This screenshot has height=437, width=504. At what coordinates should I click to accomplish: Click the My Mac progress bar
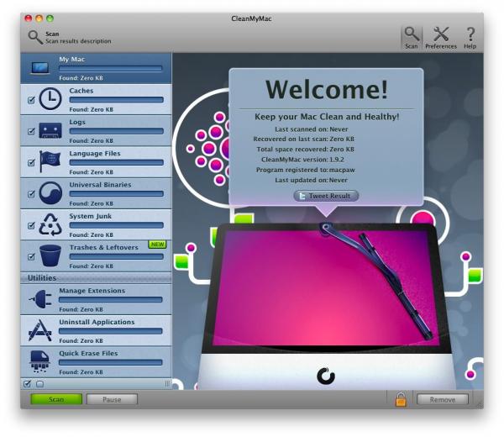[111, 69]
